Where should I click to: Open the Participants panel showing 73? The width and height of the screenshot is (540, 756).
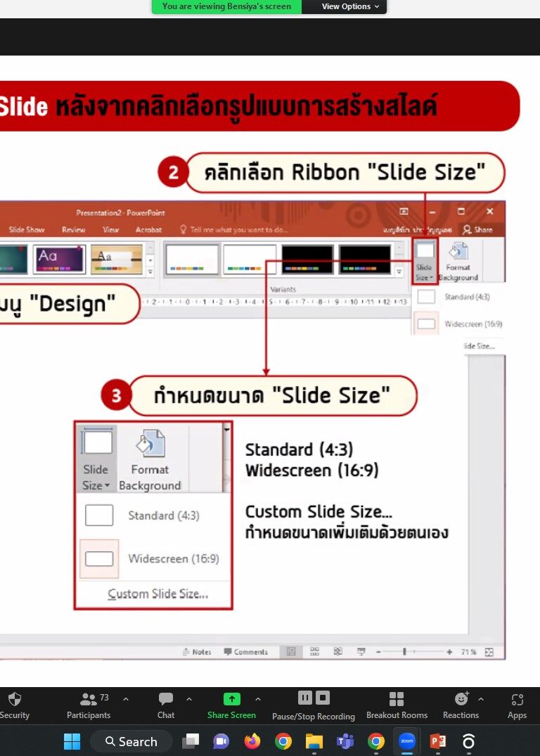(89, 706)
